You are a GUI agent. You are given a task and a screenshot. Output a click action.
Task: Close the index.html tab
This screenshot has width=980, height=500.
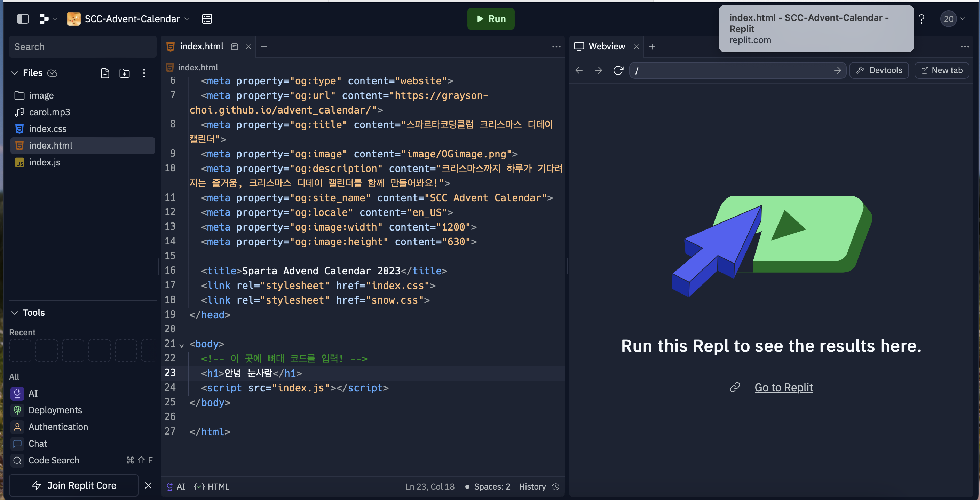pos(248,46)
